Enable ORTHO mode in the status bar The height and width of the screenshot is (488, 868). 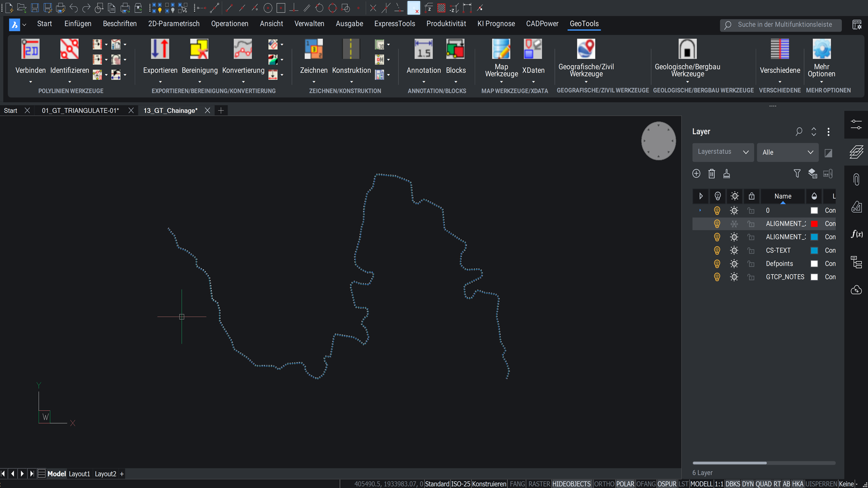tap(604, 484)
